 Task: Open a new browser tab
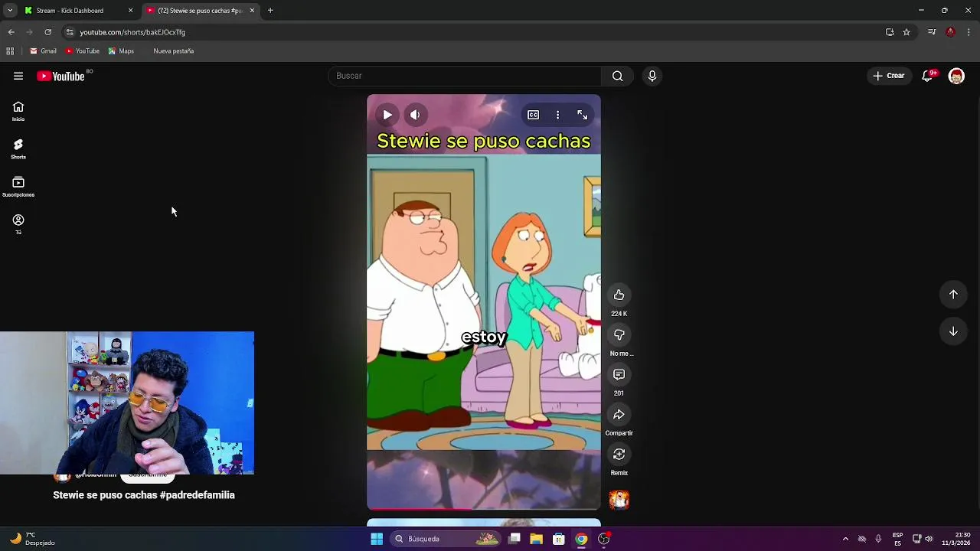coord(270,11)
